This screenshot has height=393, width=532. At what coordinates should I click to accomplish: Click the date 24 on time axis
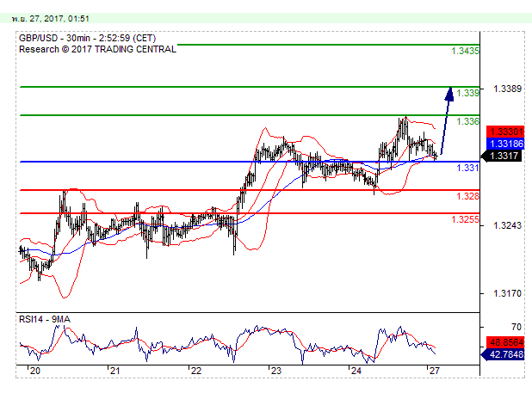pyautogui.click(x=356, y=371)
